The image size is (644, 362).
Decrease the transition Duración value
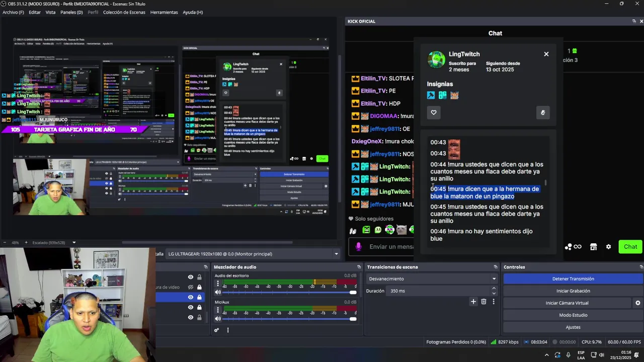(494, 294)
